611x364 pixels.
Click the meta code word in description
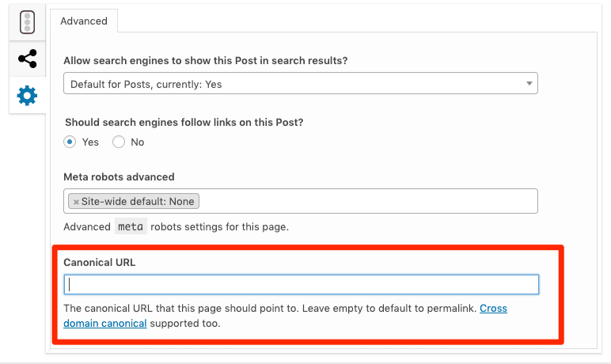tap(131, 227)
